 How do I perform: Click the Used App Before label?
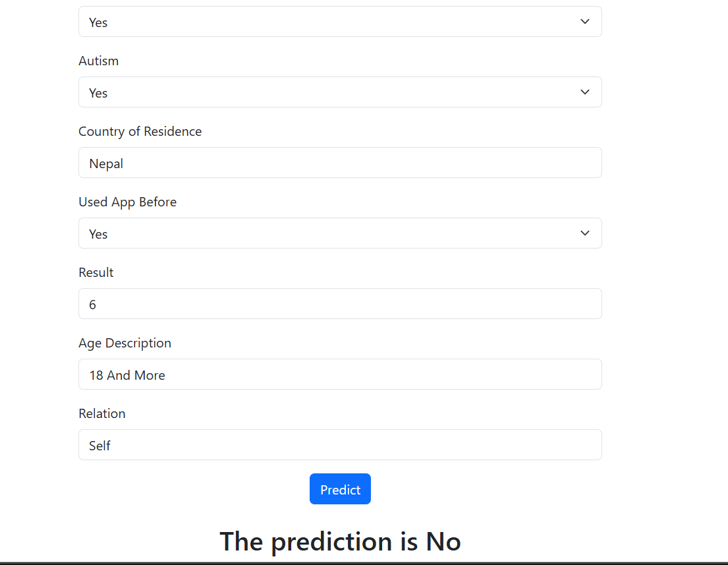[x=127, y=202]
